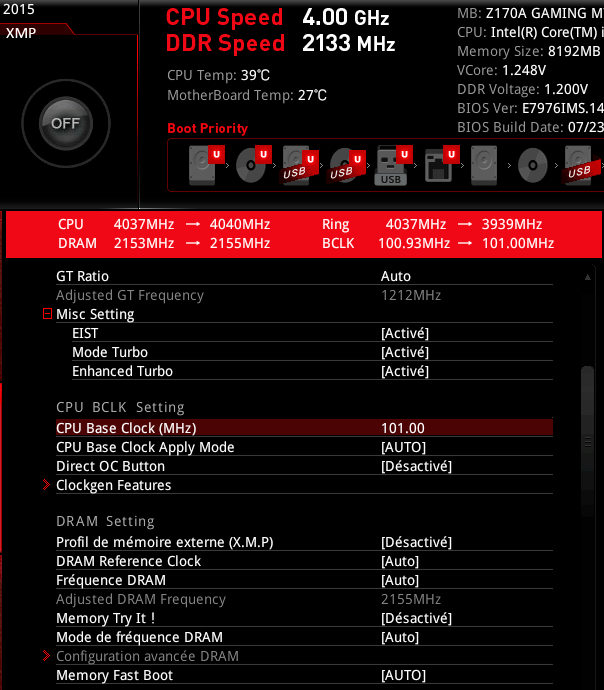Toggle Enhanced Turbo [Activé] value
This screenshot has width=604, height=690.
[405, 371]
